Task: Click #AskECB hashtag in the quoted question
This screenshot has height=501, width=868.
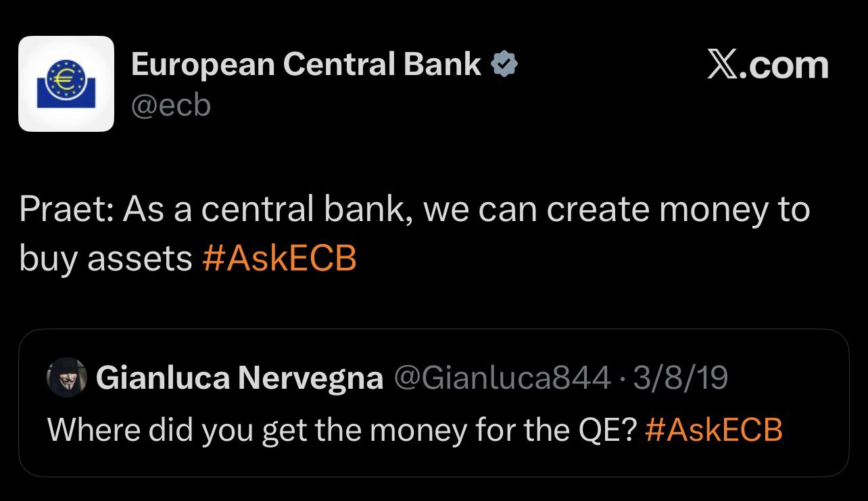Action: pos(714,429)
